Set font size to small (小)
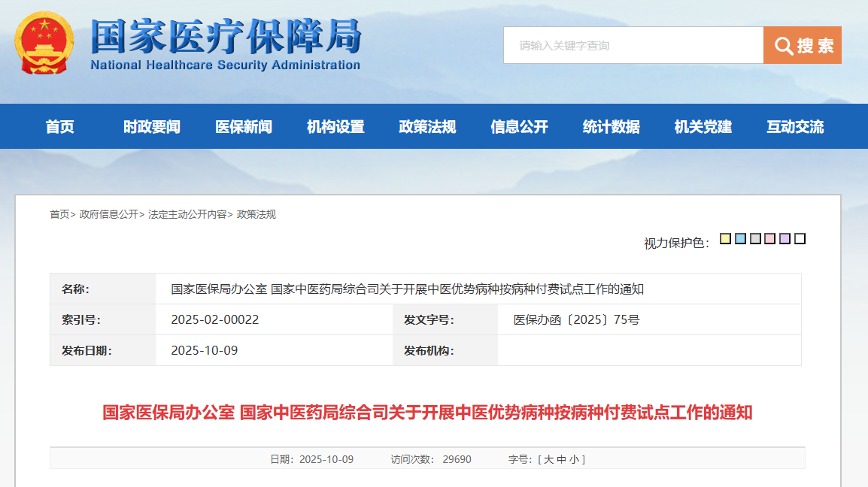 (x=573, y=459)
